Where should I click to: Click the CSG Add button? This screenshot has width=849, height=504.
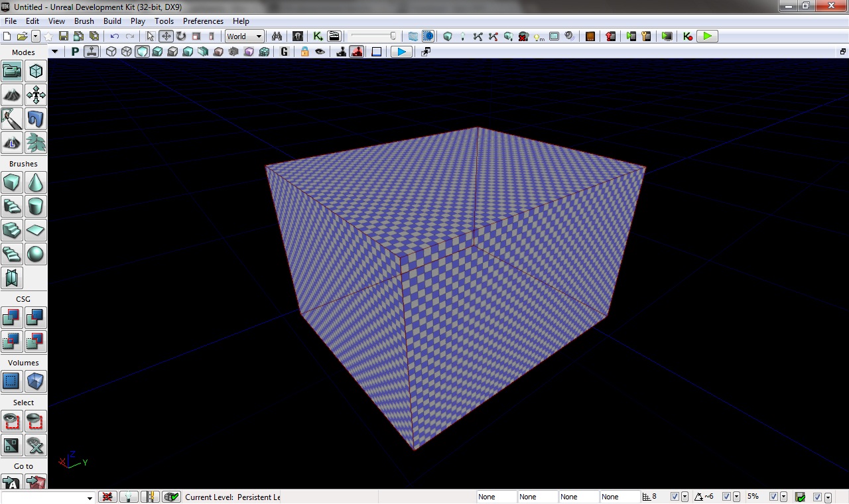11,318
